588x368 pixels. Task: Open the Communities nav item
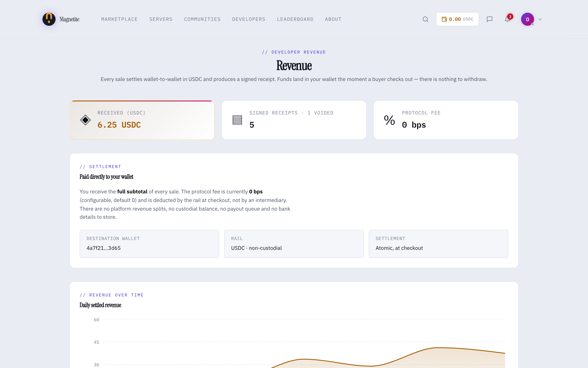[202, 19]
